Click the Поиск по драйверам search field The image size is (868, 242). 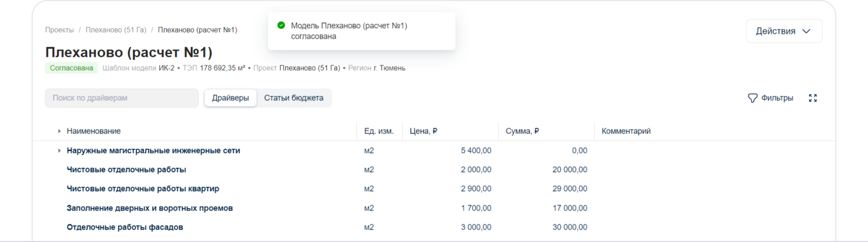pos(121,98)
